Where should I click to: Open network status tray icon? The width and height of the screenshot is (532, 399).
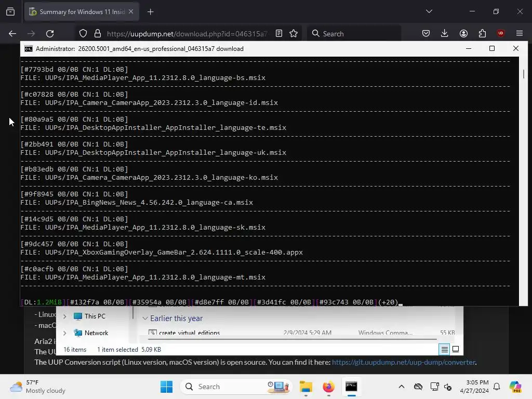435,387
